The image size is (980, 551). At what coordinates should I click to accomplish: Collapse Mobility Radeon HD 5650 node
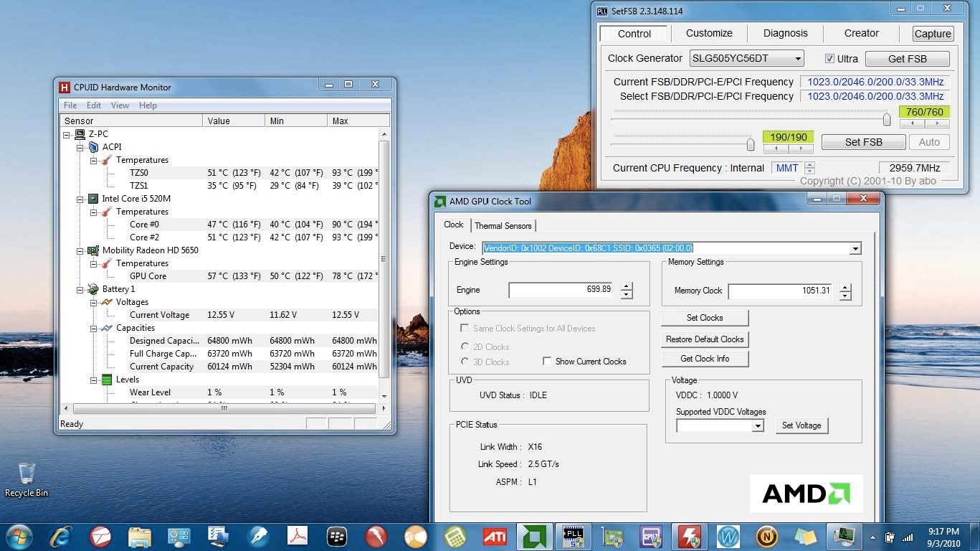[81, 250]
